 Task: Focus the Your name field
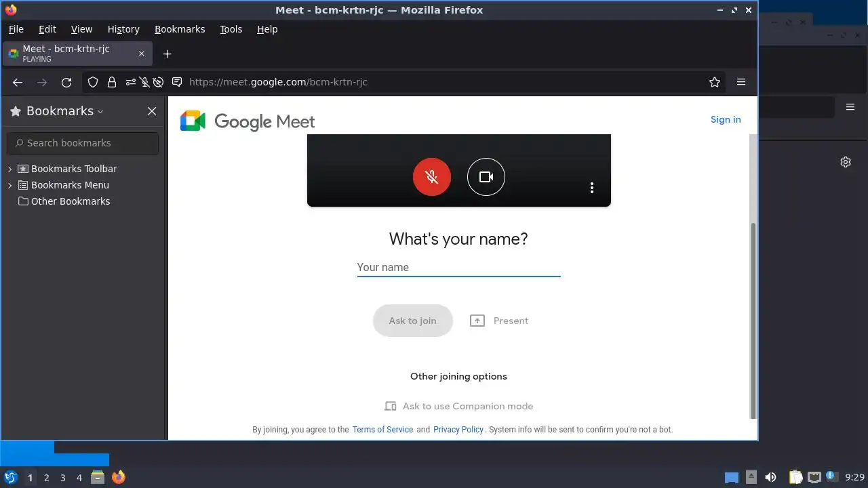(458, 267)
